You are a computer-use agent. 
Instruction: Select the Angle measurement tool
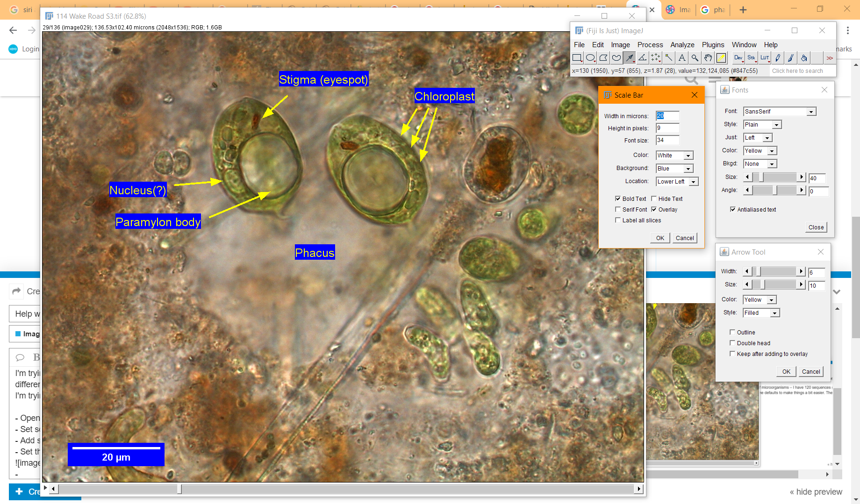click(642, 57)
